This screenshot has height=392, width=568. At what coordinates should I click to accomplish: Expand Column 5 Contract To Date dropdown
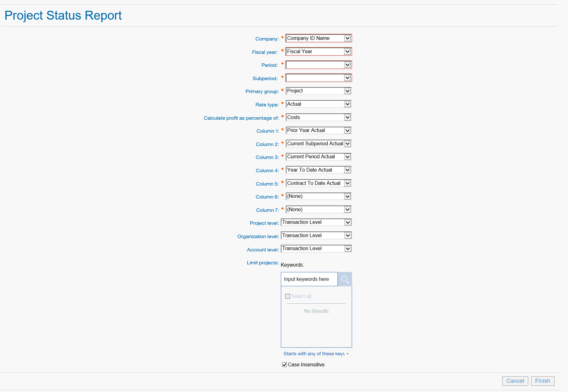click(318, 183)
